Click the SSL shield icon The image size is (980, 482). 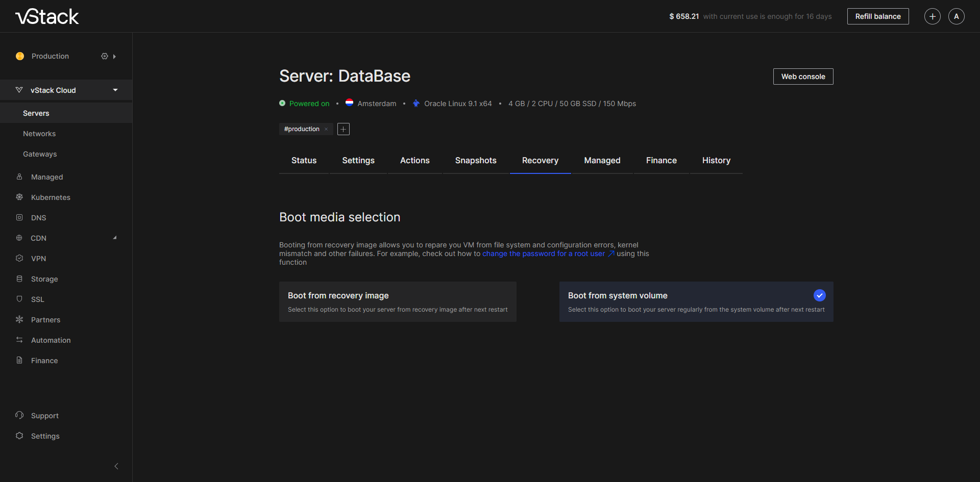(x=19, y=299)
